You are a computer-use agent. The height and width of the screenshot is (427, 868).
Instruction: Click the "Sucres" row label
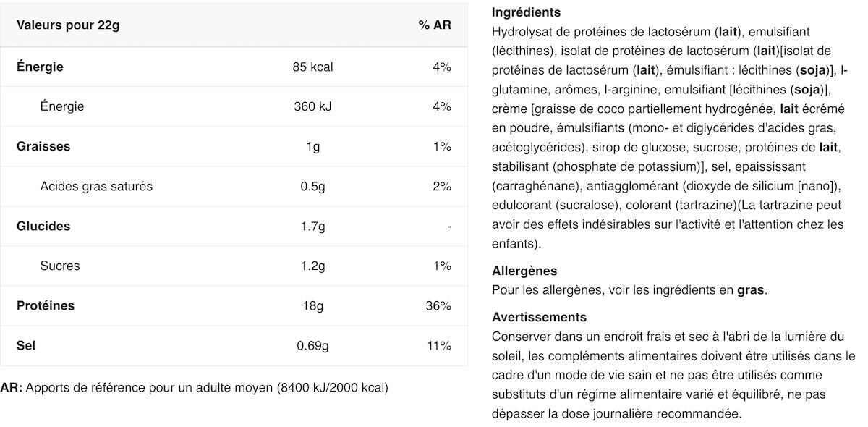60,266
